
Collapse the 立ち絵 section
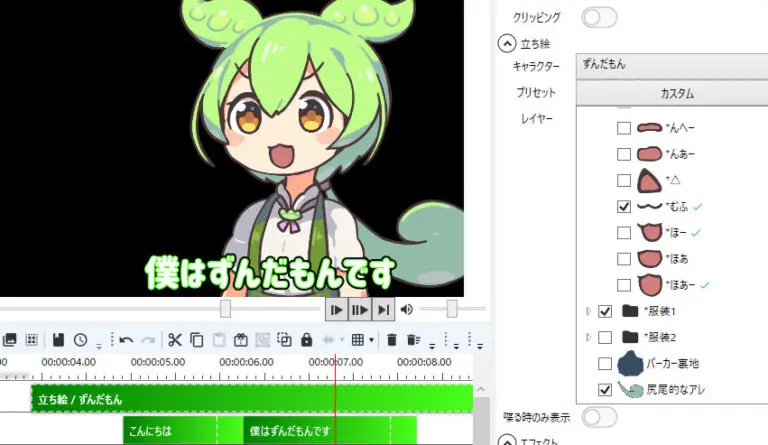(508, 43)
